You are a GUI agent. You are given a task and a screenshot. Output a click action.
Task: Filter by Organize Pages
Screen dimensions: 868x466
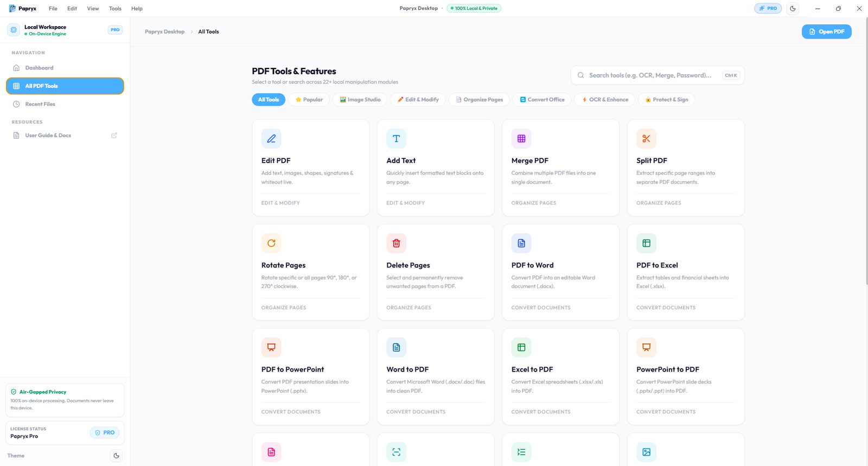pyautogui.click(x=479, y=100)
